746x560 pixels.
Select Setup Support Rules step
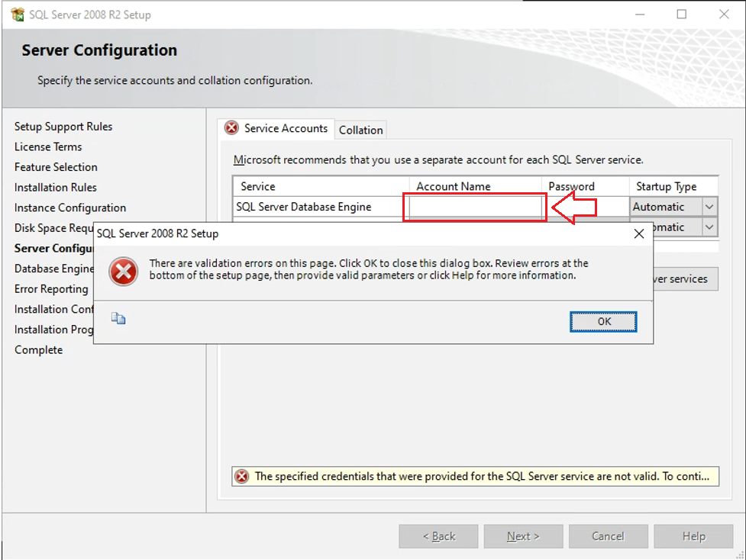pyautogui.click(x=63, y=127)
